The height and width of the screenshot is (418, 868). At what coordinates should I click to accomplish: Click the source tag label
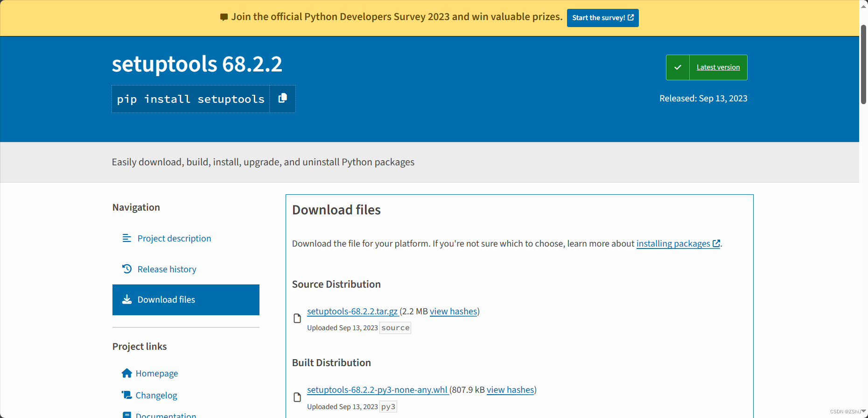[x=395, y=328]
